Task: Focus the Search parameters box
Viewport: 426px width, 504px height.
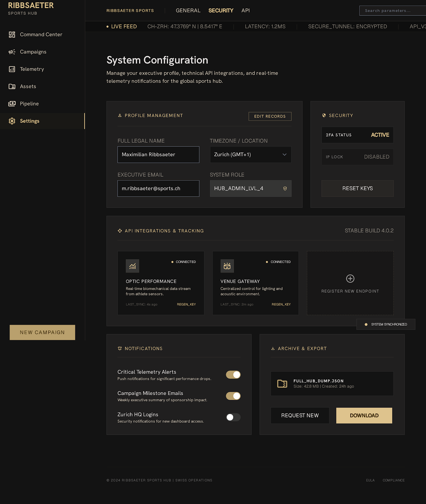Action: coord(393,11)
